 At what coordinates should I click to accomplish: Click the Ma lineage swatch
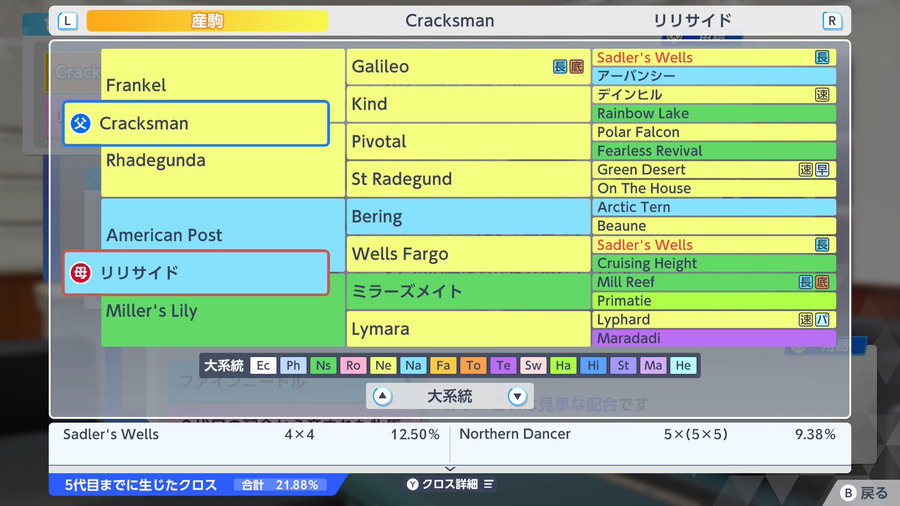coord(653,365)
